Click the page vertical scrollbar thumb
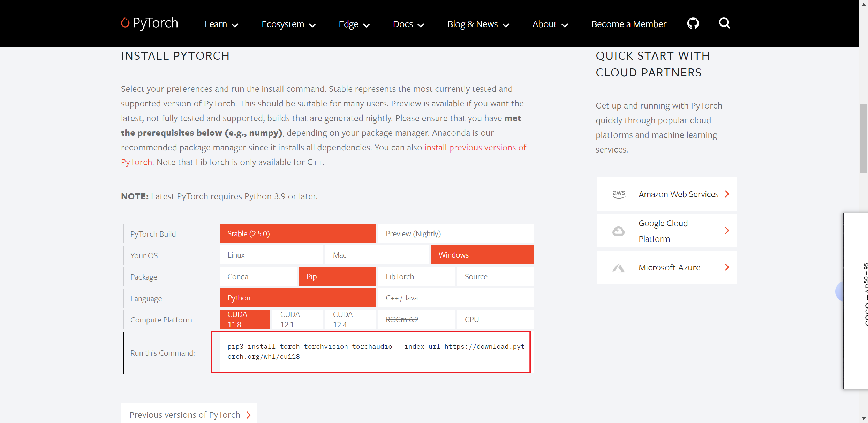 pos(863,138)
